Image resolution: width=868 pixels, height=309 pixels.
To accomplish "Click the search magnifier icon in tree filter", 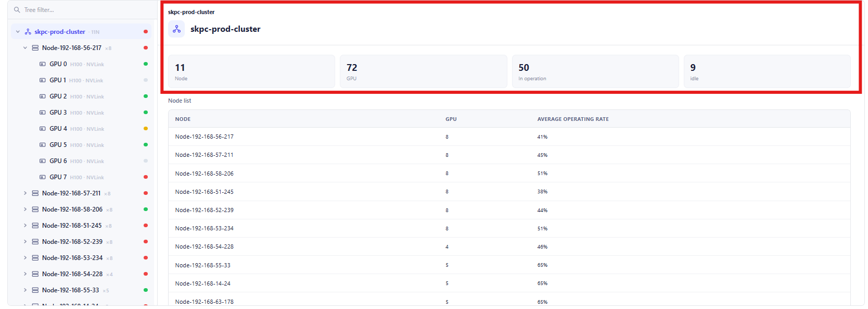I will tap(17, 10).
